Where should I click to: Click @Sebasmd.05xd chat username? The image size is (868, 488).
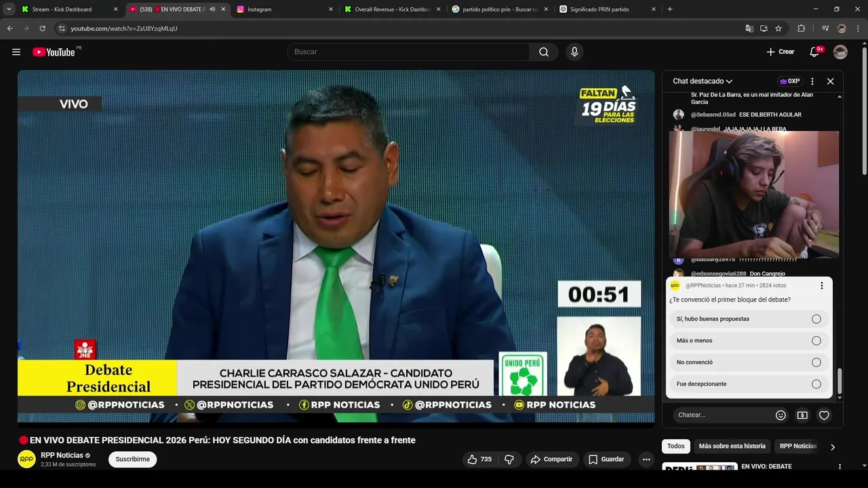[x=713, y=115]
